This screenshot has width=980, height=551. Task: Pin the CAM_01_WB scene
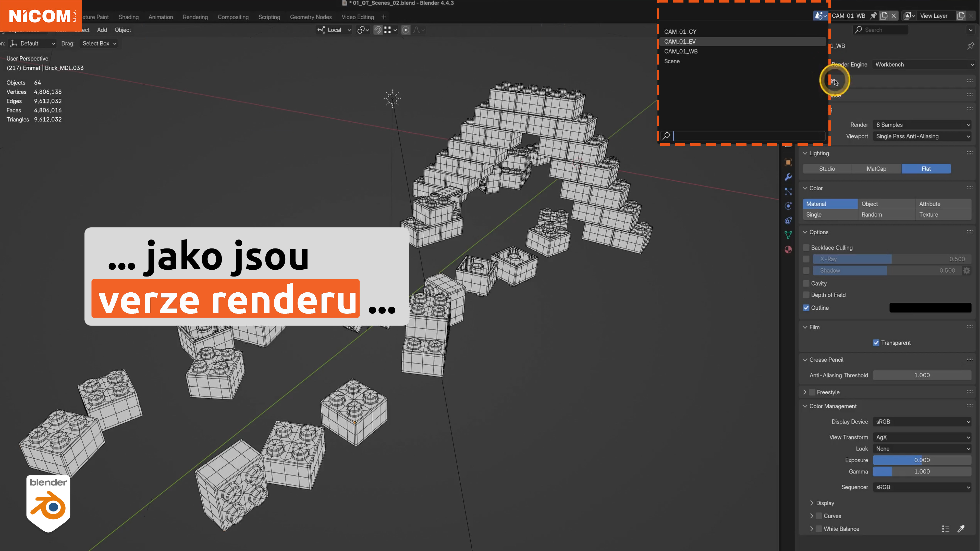[x=874, y=16]
